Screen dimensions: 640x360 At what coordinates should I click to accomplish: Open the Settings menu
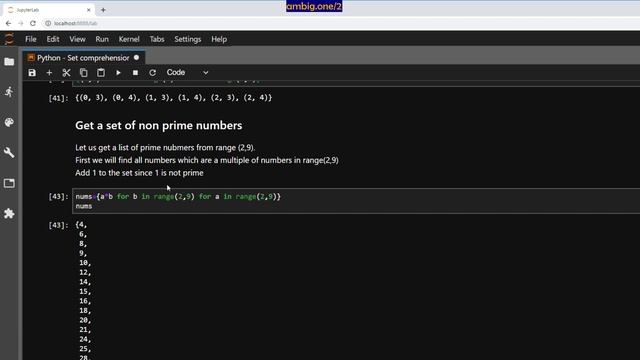[x=188, y=39]
